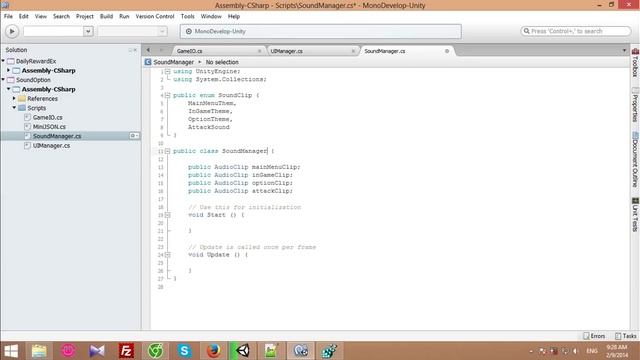Image resolution: width=640 pixels, height=360 pixels.
Task: Open the Edit menu
Action: pos(24,16)
